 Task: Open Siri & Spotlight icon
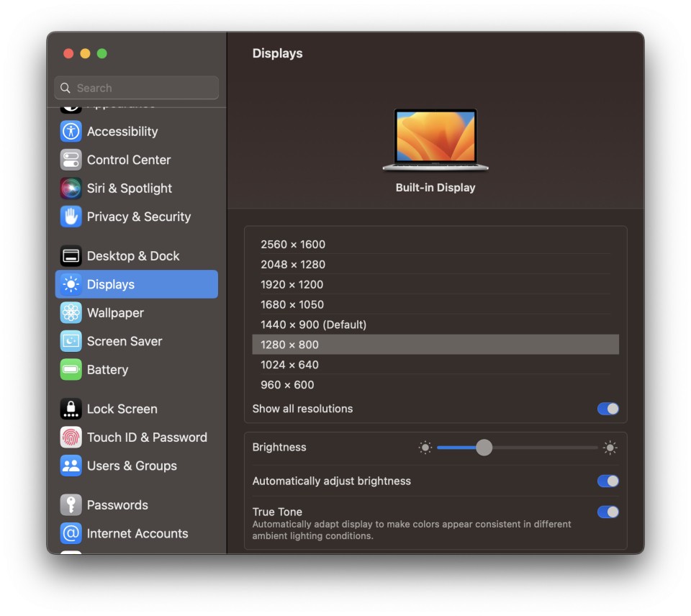[x=71, y=189]
